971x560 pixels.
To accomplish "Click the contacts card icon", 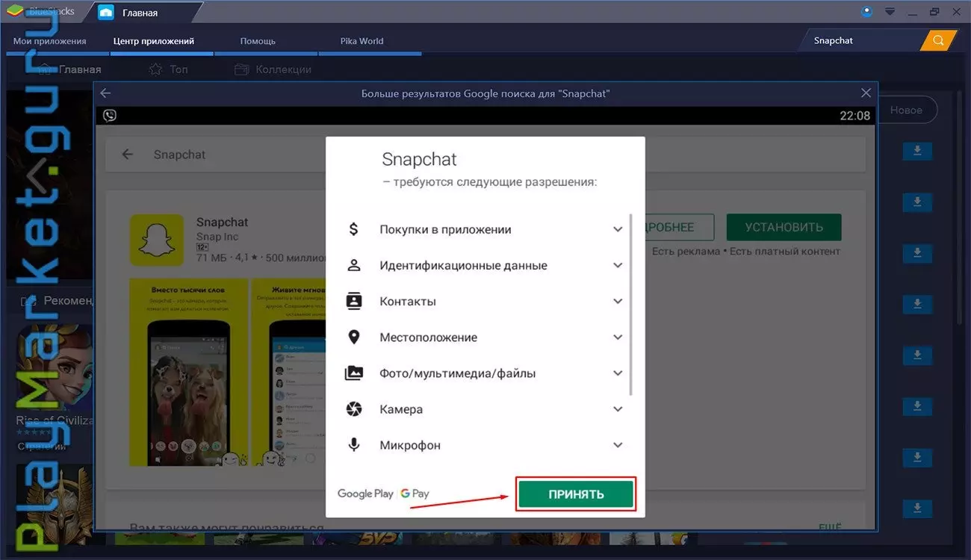I will click(x=354, y=301).
